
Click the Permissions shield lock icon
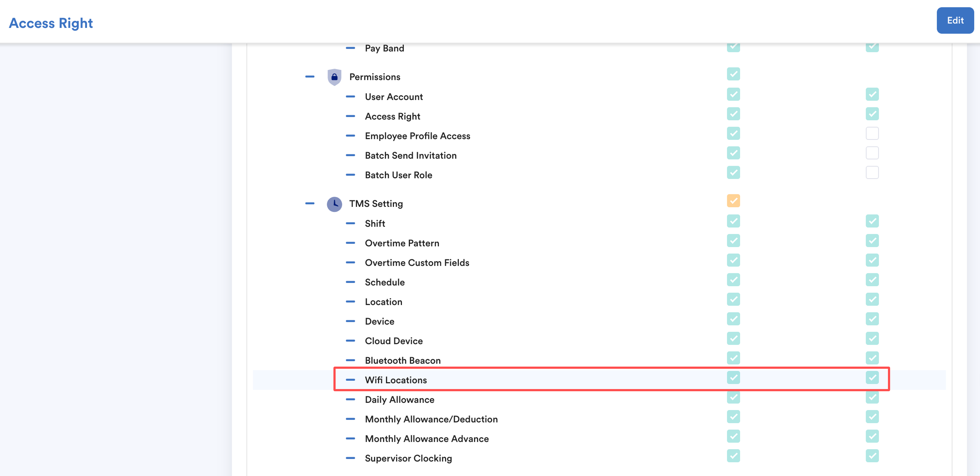pos(334,77)
